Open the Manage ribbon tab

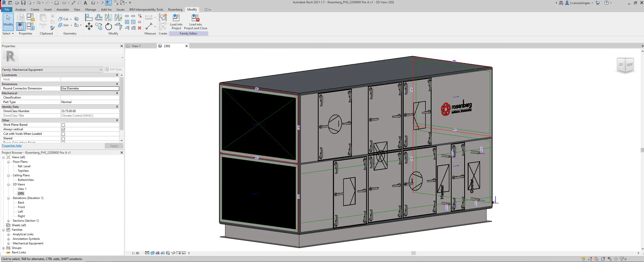click(x=91, y=10)
